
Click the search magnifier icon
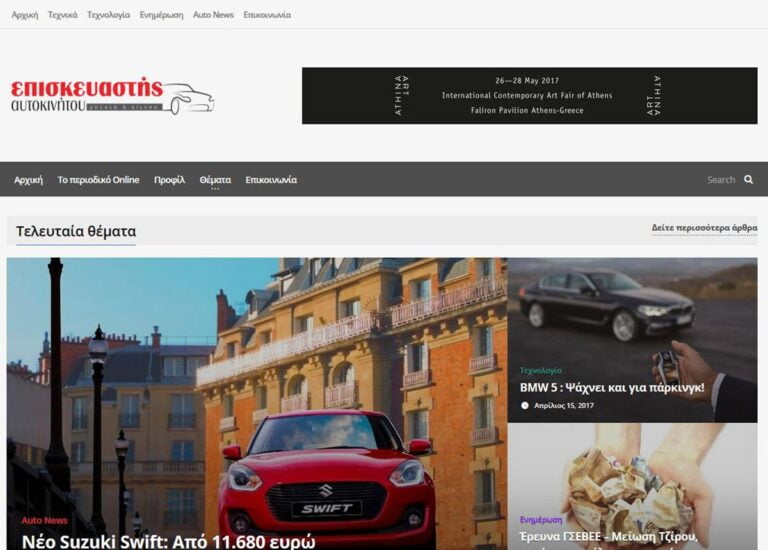point(748,180)
